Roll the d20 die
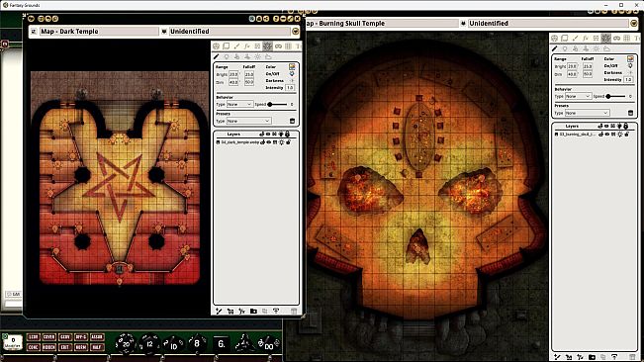644x362 pixels. pos(125,343)
